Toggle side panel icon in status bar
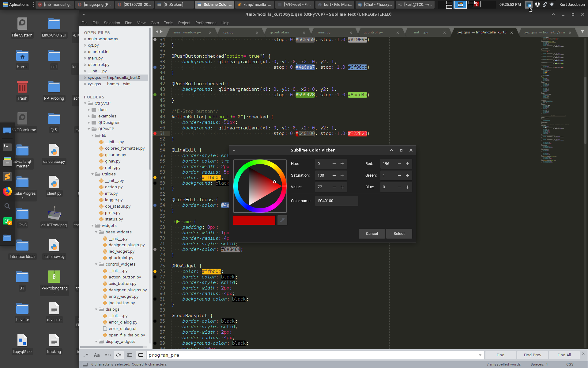Screen dimensions: 588x368 click(x=85, y=364)
